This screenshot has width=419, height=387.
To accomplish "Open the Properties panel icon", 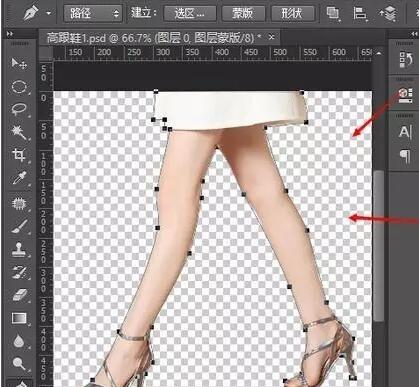I will (x=406, y=96).
